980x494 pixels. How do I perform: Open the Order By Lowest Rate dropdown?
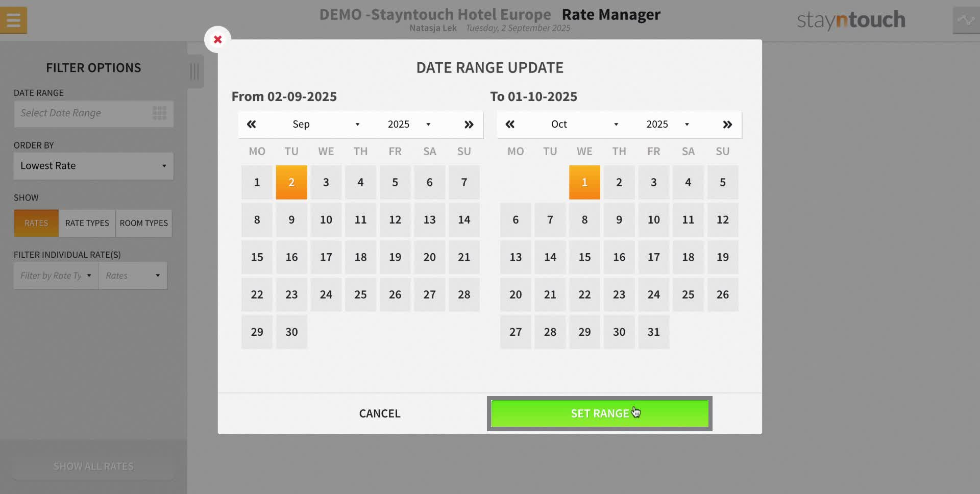click(x=93, y=166)
